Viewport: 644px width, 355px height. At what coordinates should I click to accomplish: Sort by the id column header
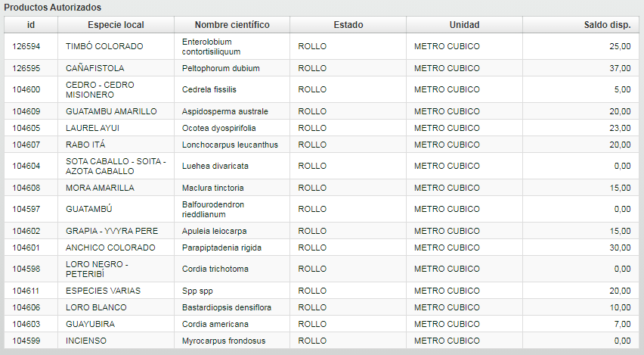[31, 25]
